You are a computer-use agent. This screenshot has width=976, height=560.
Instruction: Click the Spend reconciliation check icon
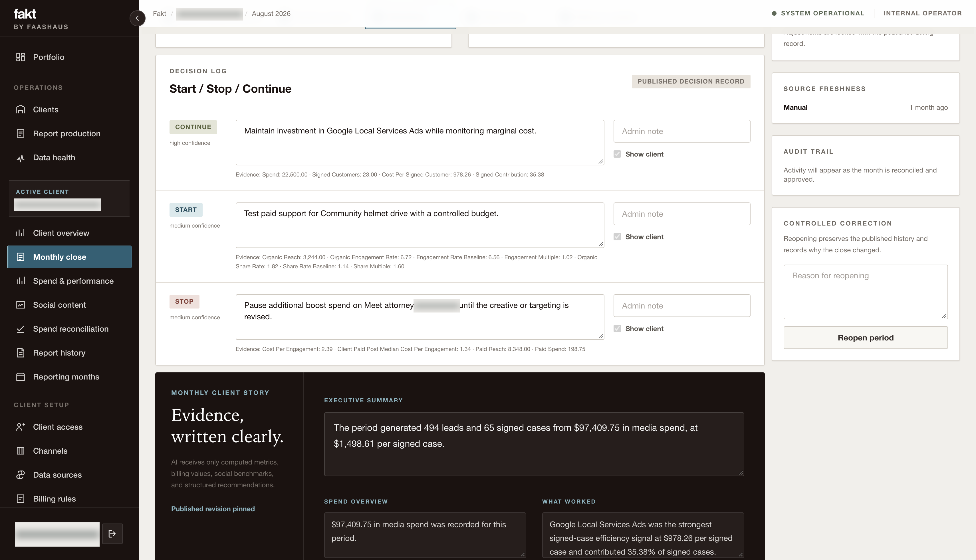pos(20,329)
